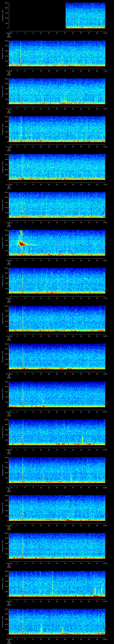The width and height of the screenshot is (114, 644).
Task: Click the vertical spike in the 19:13:00 spectrogram
Action: [22, 170]
